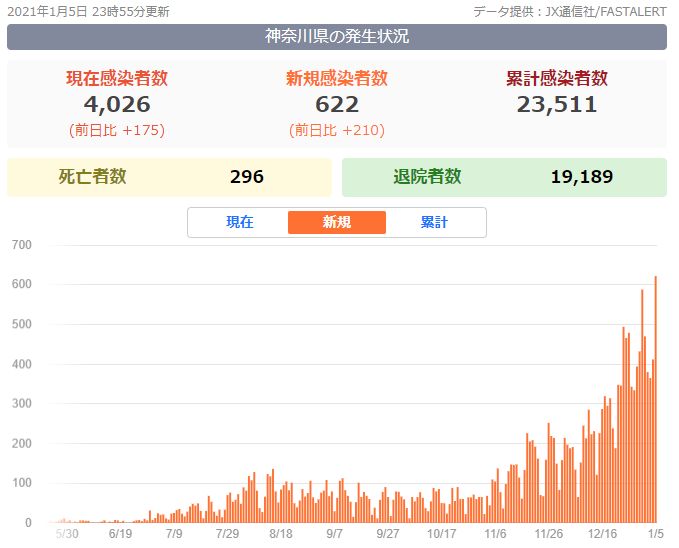
Task: Click the 8/18 date label on the axis
Action: point(281,534)
